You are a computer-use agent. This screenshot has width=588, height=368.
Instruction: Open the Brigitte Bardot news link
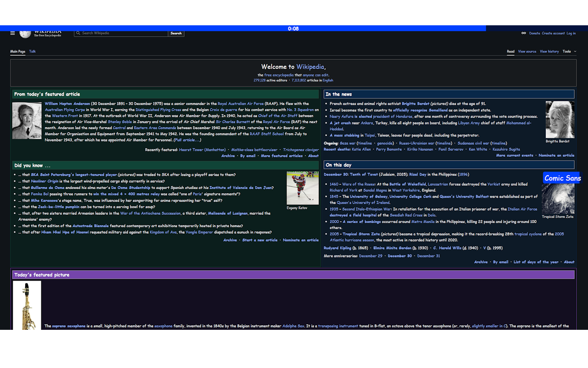point(416,103)
